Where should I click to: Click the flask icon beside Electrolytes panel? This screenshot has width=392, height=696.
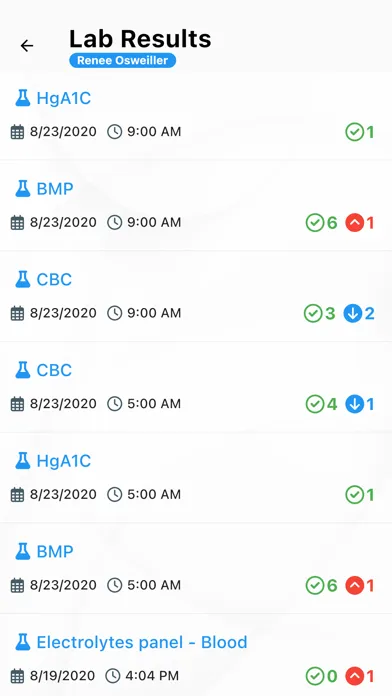23,642
